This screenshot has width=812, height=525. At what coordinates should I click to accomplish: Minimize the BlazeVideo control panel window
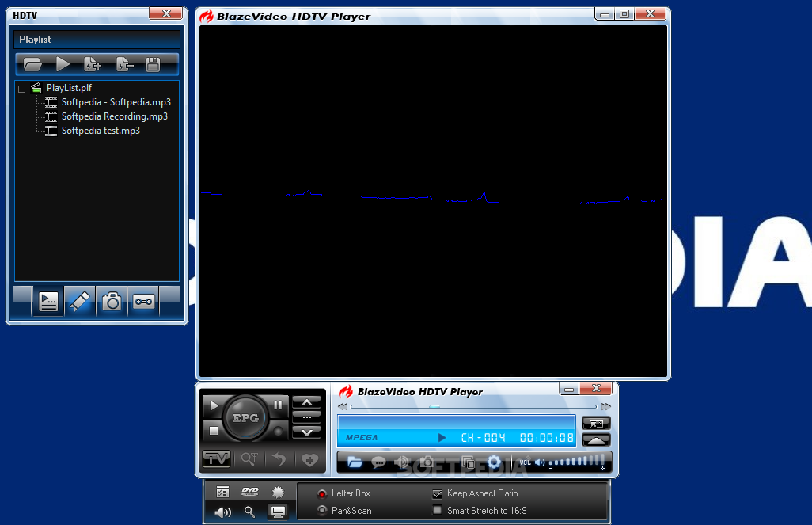point(568,389)
